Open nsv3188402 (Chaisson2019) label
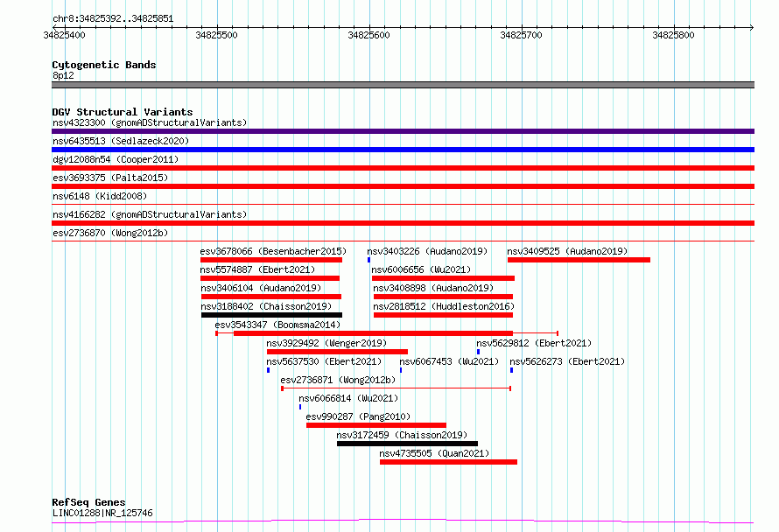Viewport: 779px width, 532px height. click(x=266, y=306)
